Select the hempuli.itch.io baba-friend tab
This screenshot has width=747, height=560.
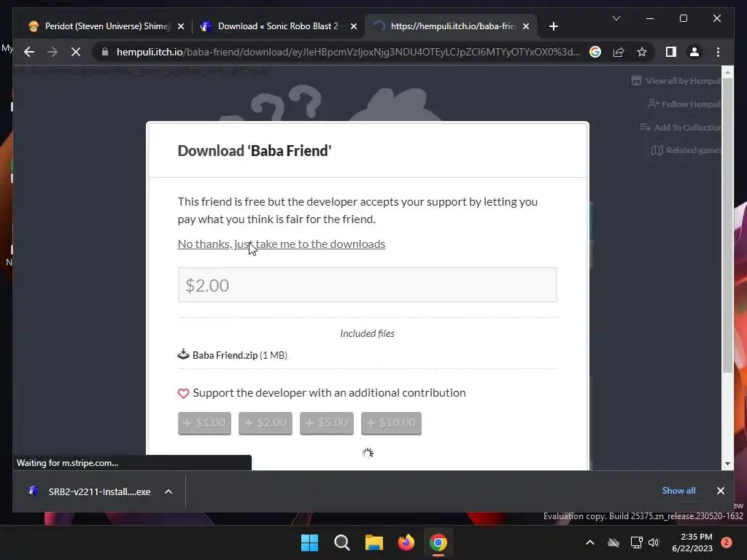coord(452,26)
